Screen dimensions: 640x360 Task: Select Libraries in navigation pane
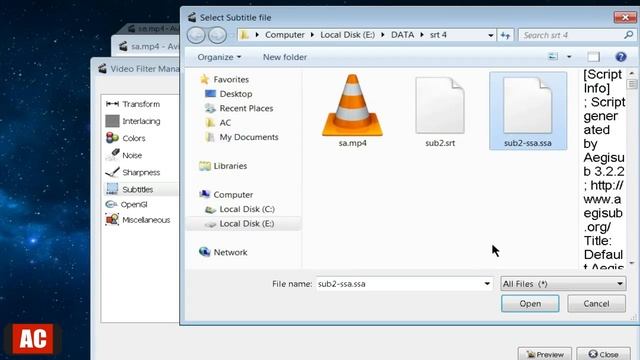point(223,166)
